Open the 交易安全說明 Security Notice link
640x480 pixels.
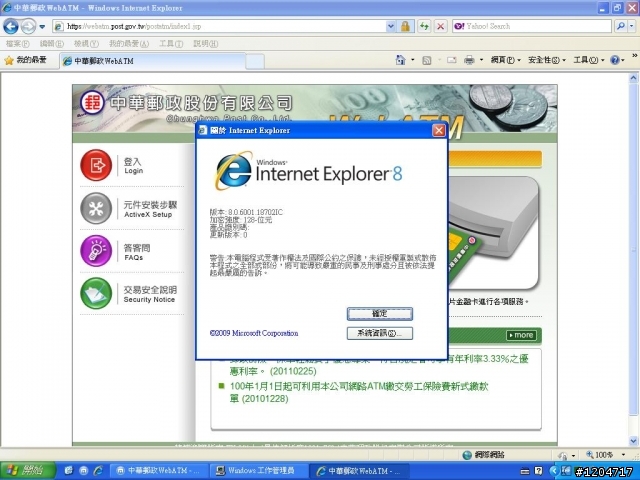pos(150,294)
